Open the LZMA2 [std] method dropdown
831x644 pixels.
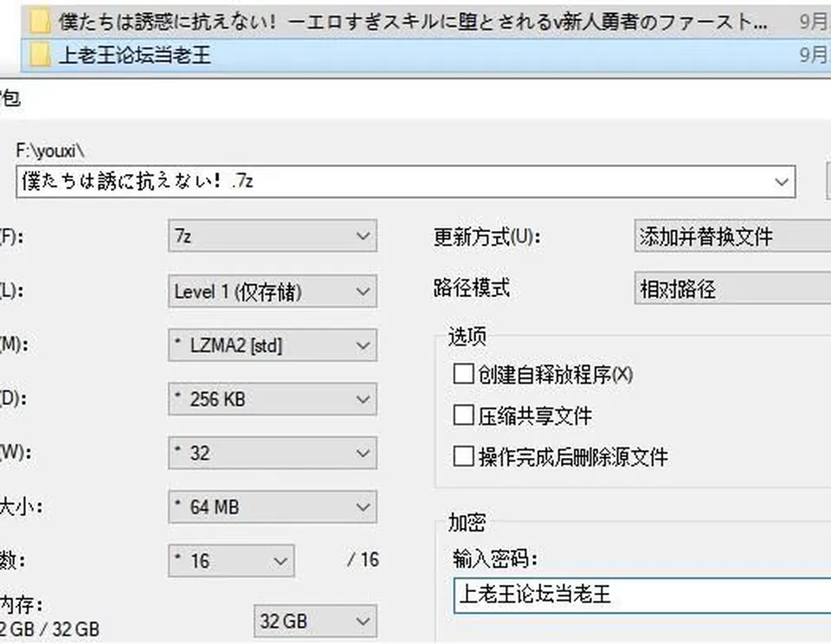click(273, 345)
